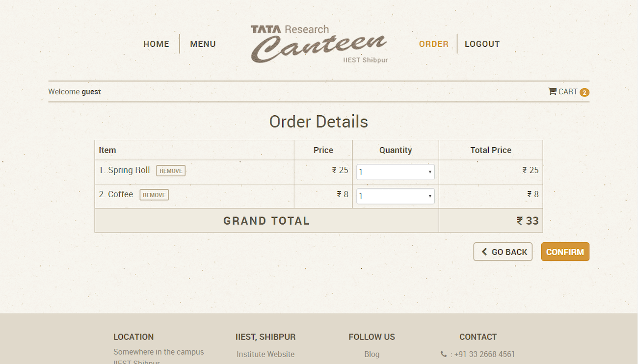Visit the Blog link in footer
Image resolution: width=638 pixels, height=364 pixels.
coord(372,354)
